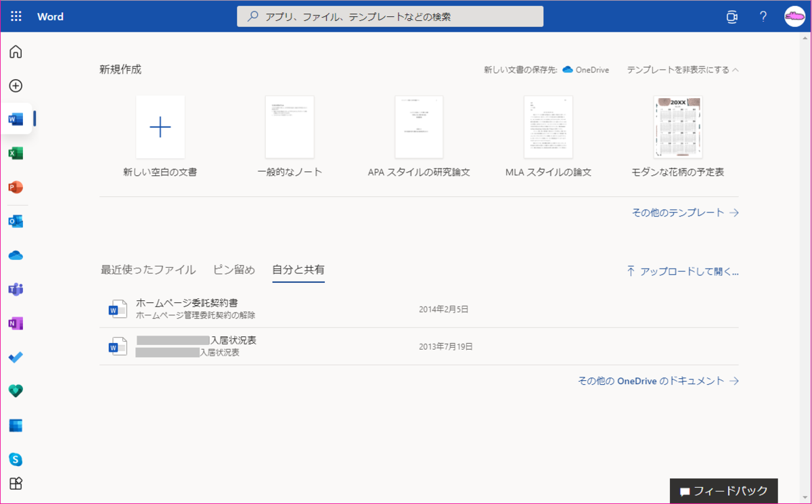Open the account profile avatar
Viewport: 812px width, 504px height.
(794, 16)
